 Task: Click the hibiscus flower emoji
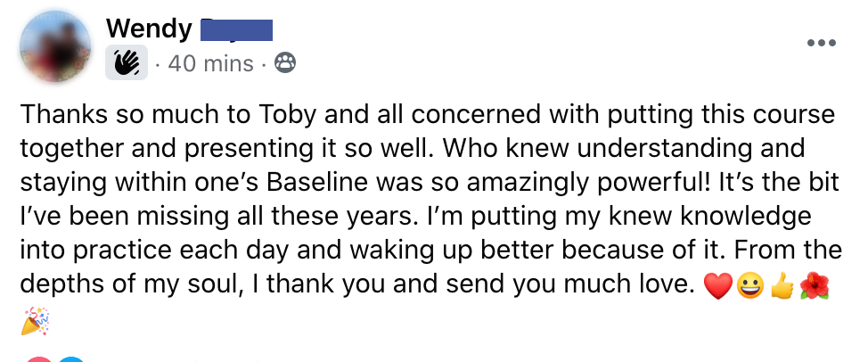click(x=815, y=286)
